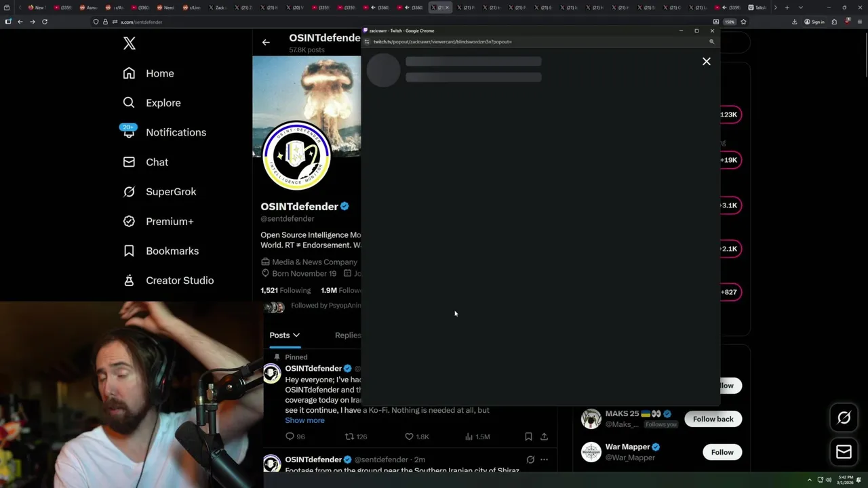Click the 'Pinned' label above the post

pyautogui.click(x=296, y=357)
